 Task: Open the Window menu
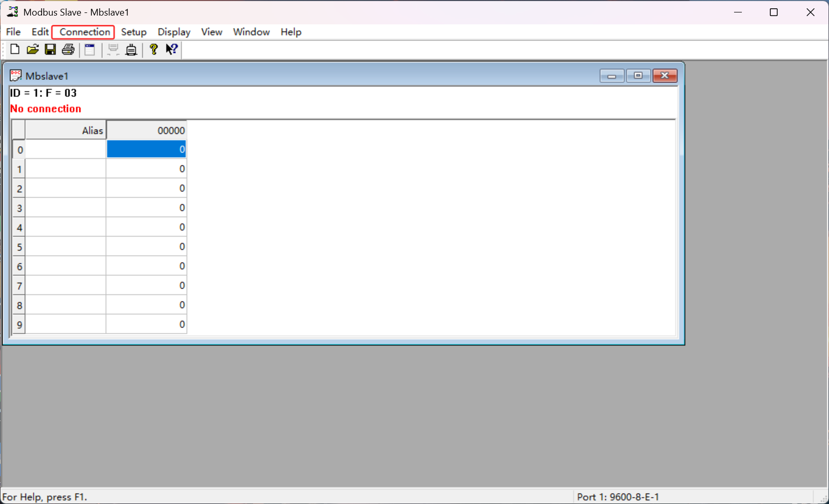pyautogui.click(x=252, y=32)
